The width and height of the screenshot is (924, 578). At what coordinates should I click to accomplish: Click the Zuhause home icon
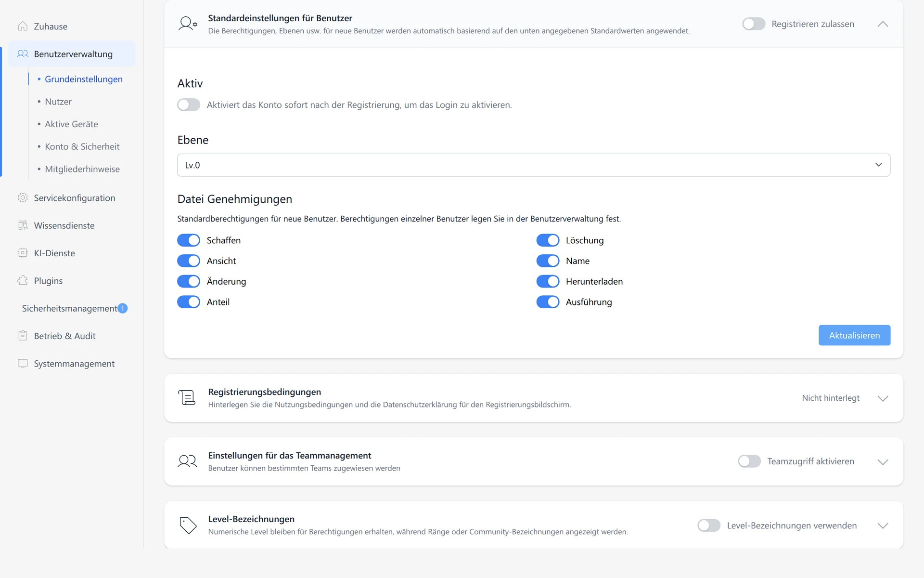coord(23,26)
